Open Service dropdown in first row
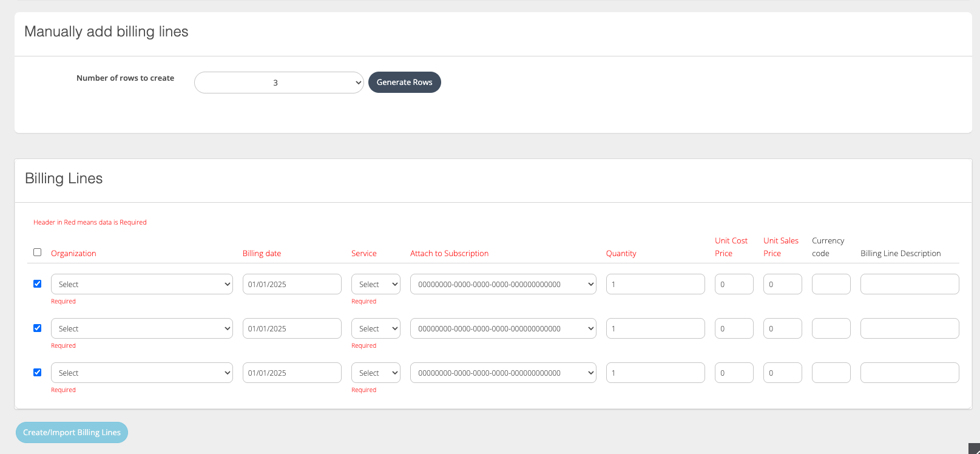This screenshot has width=980, height=454. click(x=376, y=284)
